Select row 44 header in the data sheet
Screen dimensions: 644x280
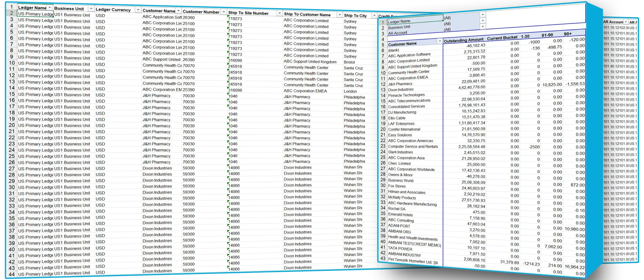click(12, 274)
